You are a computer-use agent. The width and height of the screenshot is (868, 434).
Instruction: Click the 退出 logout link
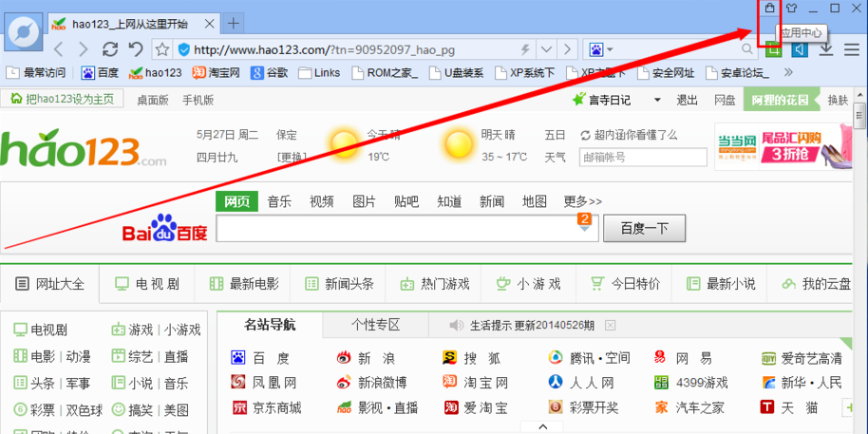coord(687,101)
